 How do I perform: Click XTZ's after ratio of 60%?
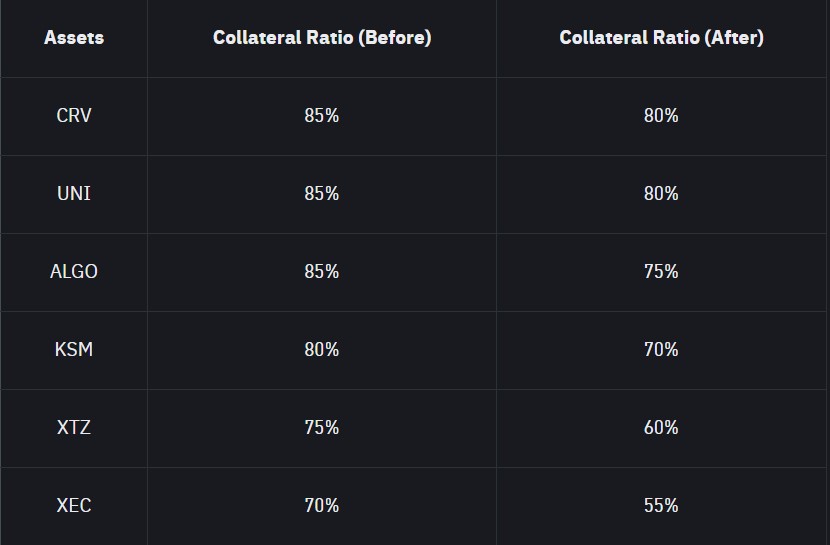point(661,428)
